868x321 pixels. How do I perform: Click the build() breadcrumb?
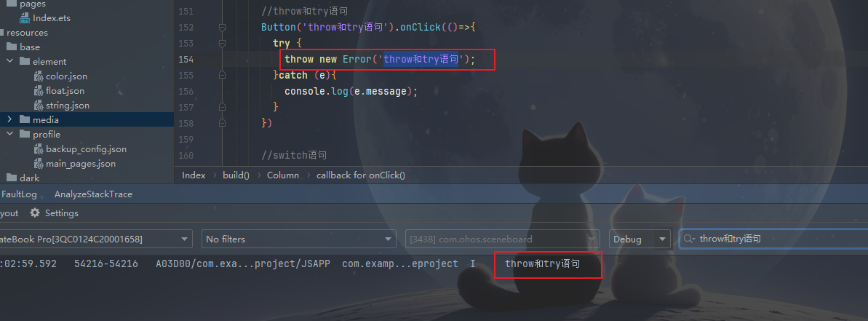(236, 175)
